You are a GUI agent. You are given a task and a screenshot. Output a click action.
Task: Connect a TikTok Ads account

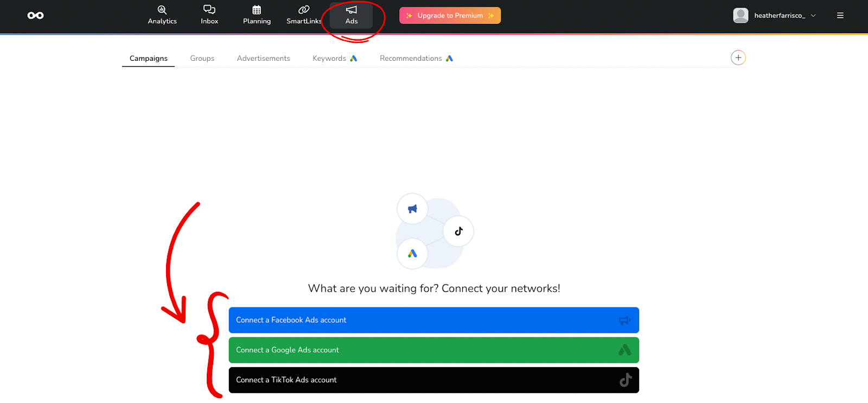click(x=434, y=380)
